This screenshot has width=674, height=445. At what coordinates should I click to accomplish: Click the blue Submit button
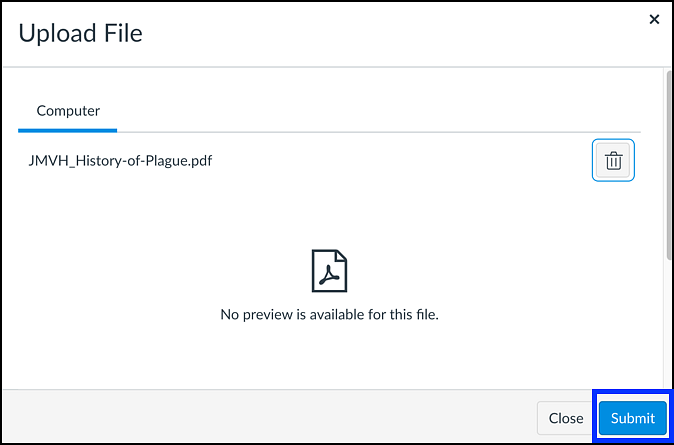pos(633,418)
